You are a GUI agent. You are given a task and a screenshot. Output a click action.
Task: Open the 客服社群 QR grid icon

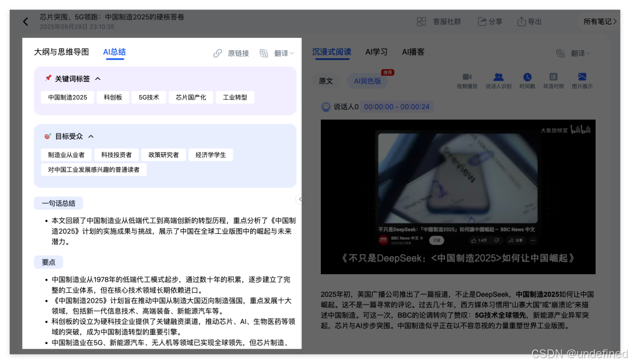click(x=421, y=22)
